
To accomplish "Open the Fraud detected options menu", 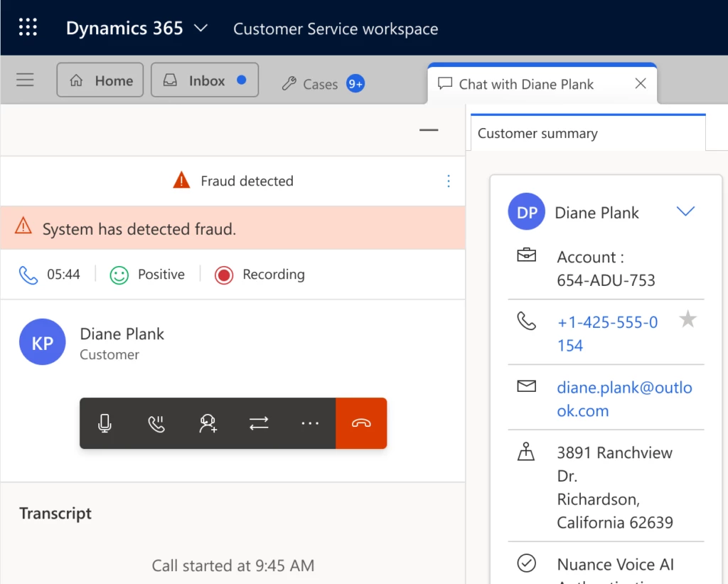I will [x=449, y=181].
